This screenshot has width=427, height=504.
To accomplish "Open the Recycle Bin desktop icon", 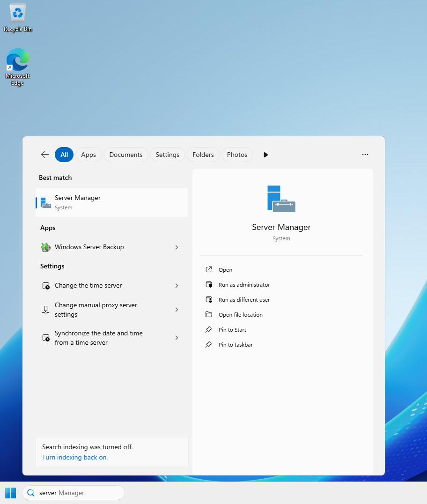I will point(18,18).
